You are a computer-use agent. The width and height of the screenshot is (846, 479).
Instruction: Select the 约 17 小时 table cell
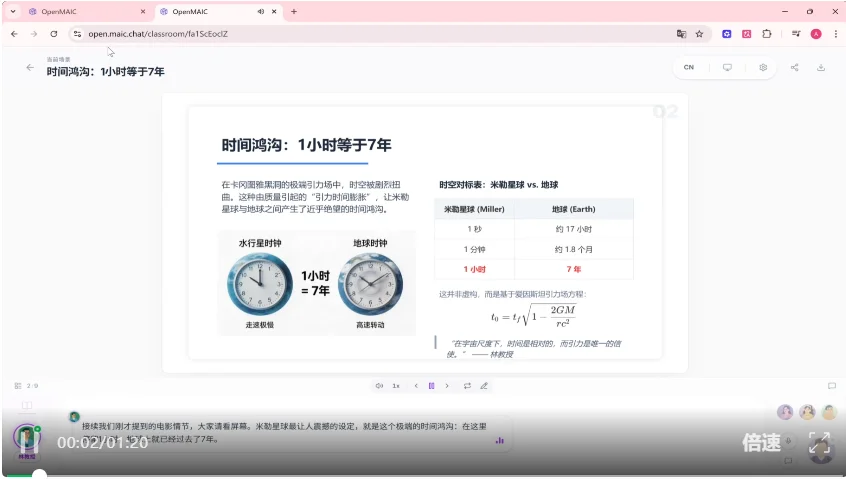click(574, 229)
